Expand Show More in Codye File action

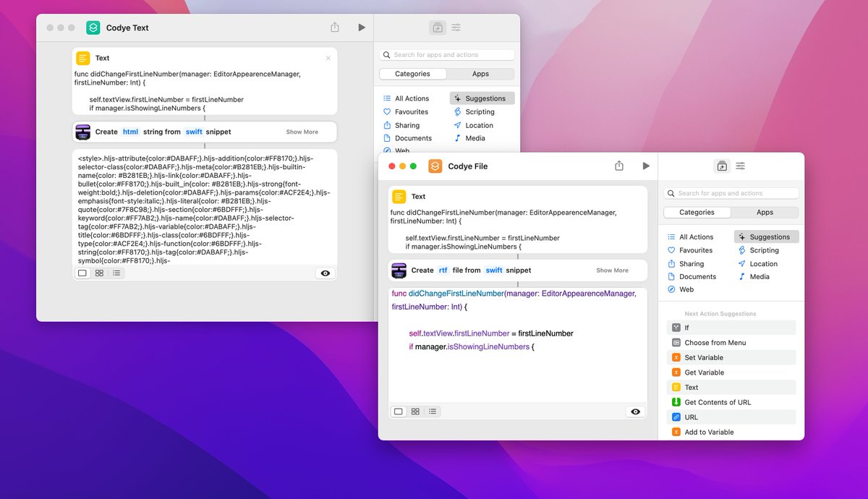612,270
